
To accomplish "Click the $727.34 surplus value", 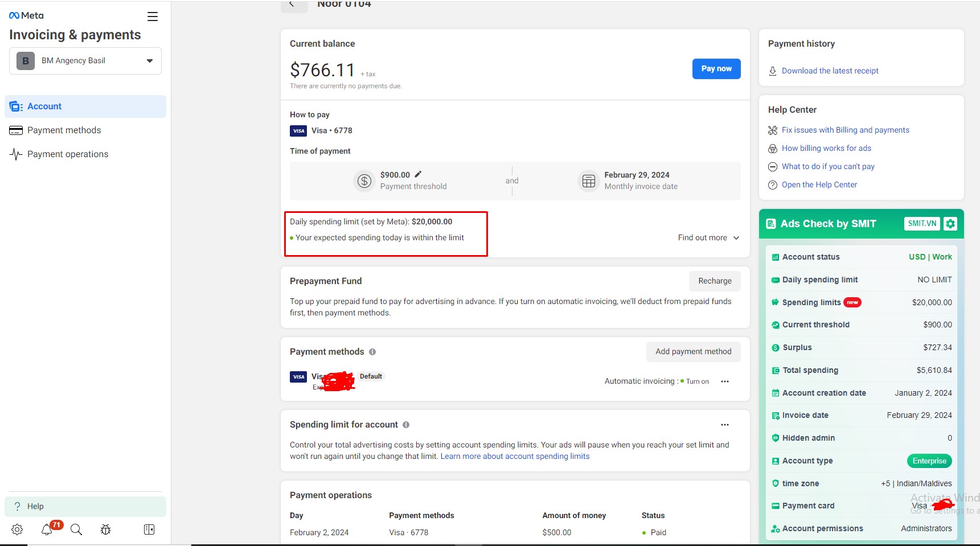I will coord(937,348).
